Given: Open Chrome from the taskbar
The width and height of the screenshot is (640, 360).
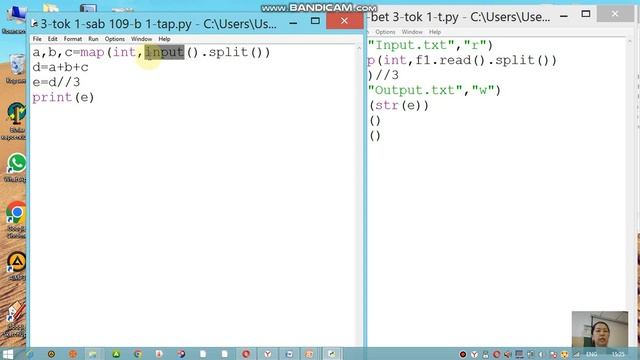Looking at the screenshot, I should 138,354.
